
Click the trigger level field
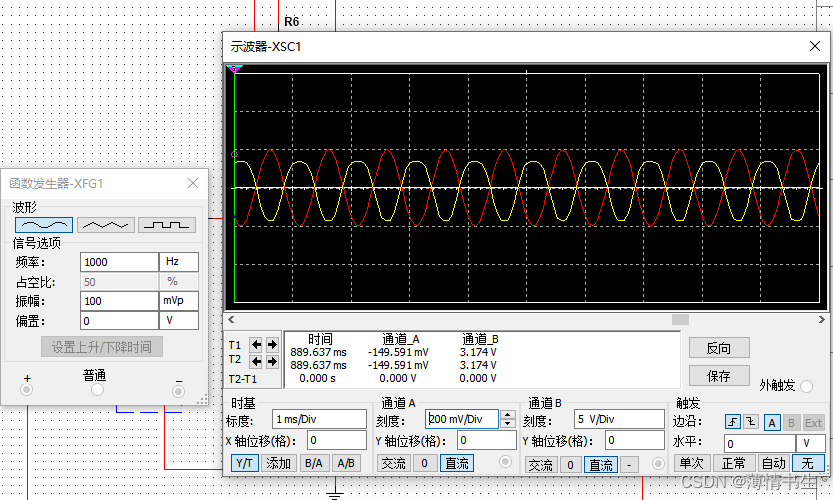[x=760, y=443]
